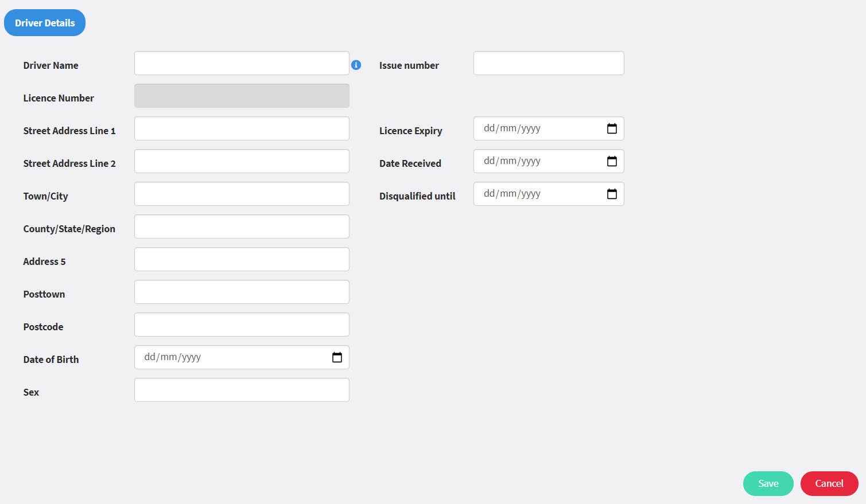866x504 pixels.
Task: Click the greyed-out Licence Number field
Action: (242, 96)
